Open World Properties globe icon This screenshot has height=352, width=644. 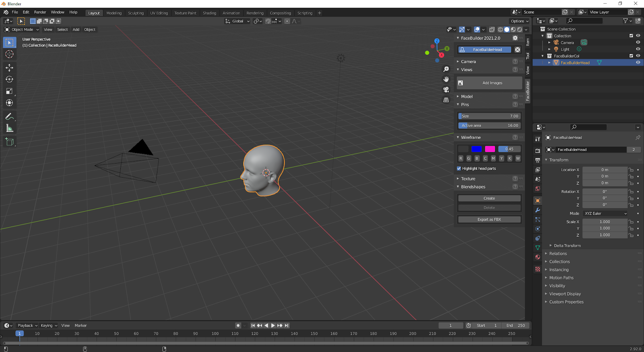coord(538,188)
